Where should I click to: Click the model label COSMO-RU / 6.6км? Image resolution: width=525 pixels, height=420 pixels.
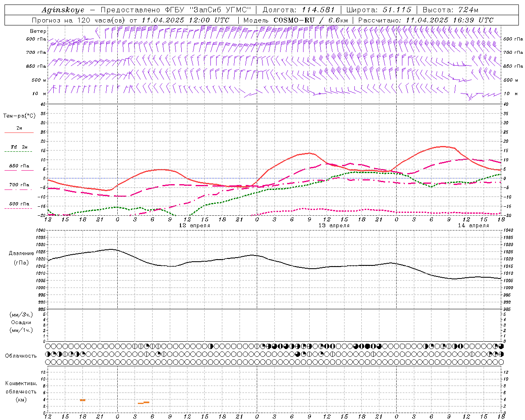(x=310, y=20)
